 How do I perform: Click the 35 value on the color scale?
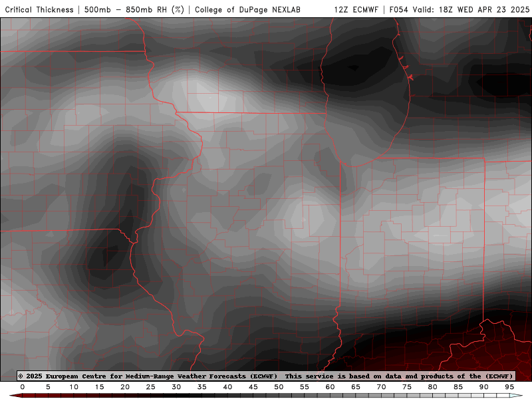point(202,387)
